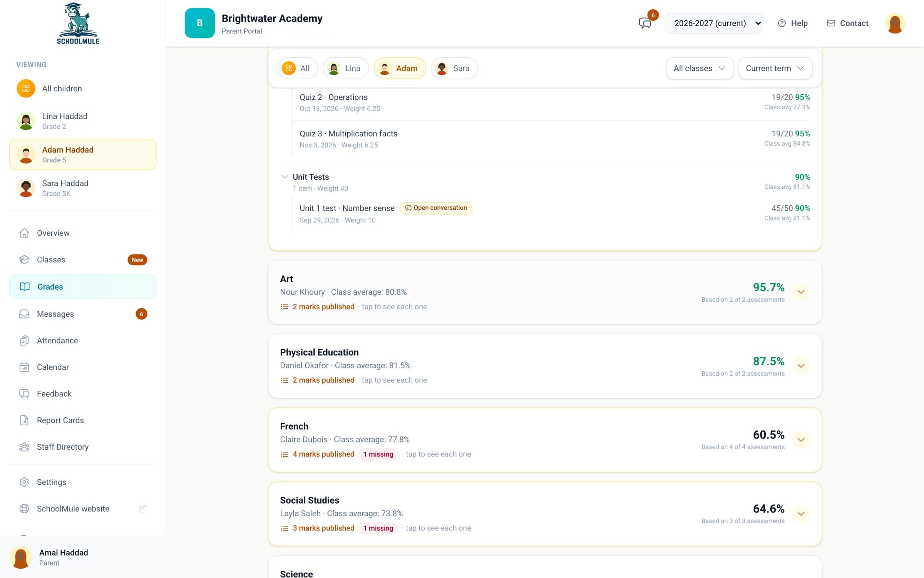Open the Attendance sidebar icon
Viewport: 924px width, 578px height.
pos(24,341)
